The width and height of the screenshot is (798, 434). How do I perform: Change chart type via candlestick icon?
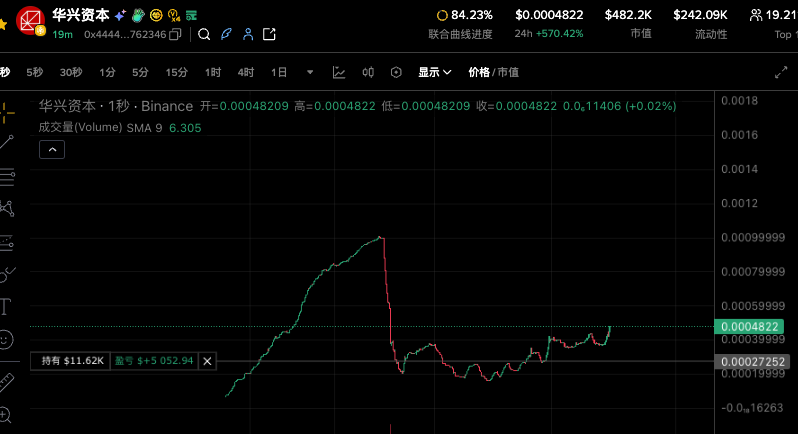tap(368, 72)
